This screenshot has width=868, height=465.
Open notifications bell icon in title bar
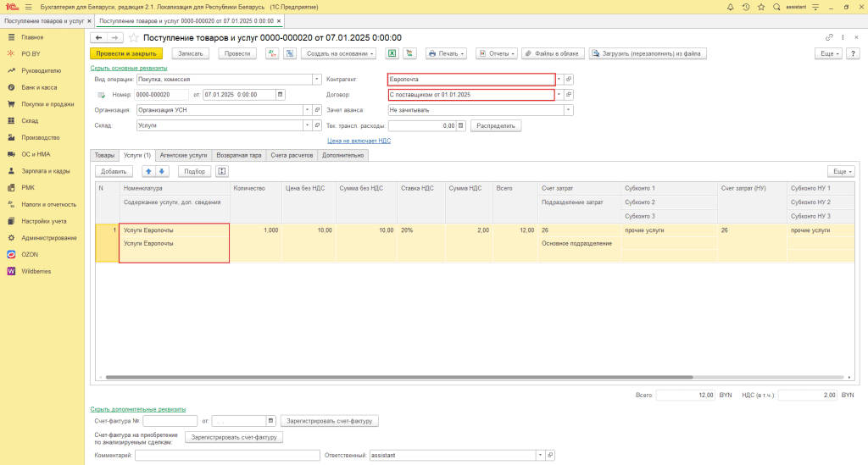[730, 7]
